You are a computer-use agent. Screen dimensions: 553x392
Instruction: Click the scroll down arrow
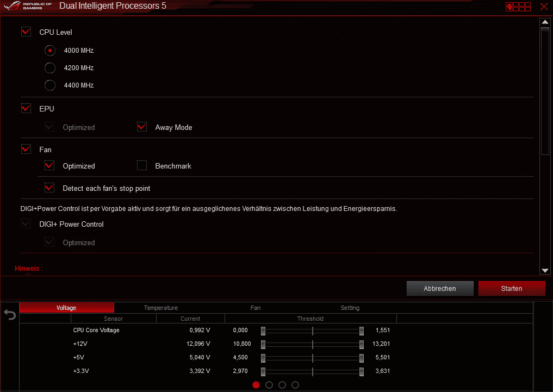[x=545, y=271]
